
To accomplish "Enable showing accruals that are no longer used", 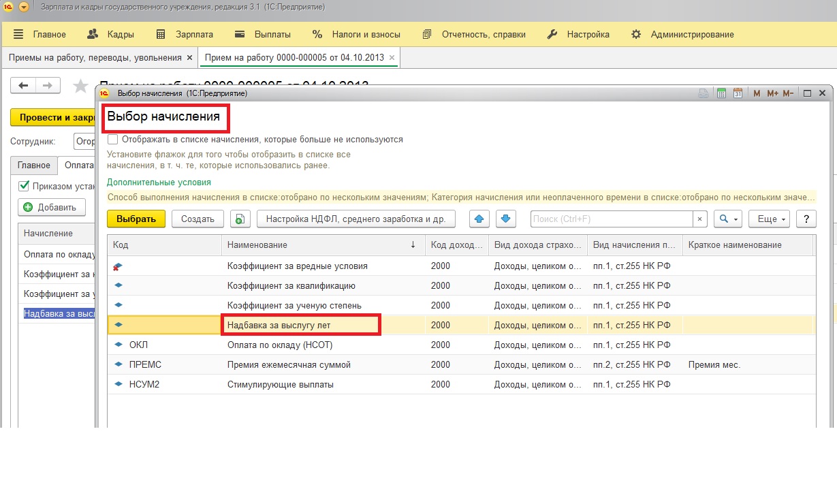I will coord(113,139).
